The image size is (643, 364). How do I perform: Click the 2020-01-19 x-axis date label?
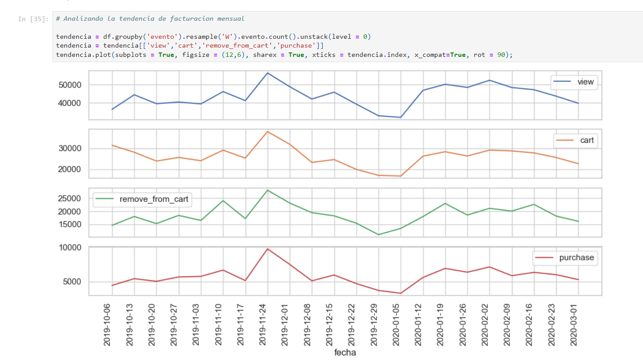coord(441,325)
